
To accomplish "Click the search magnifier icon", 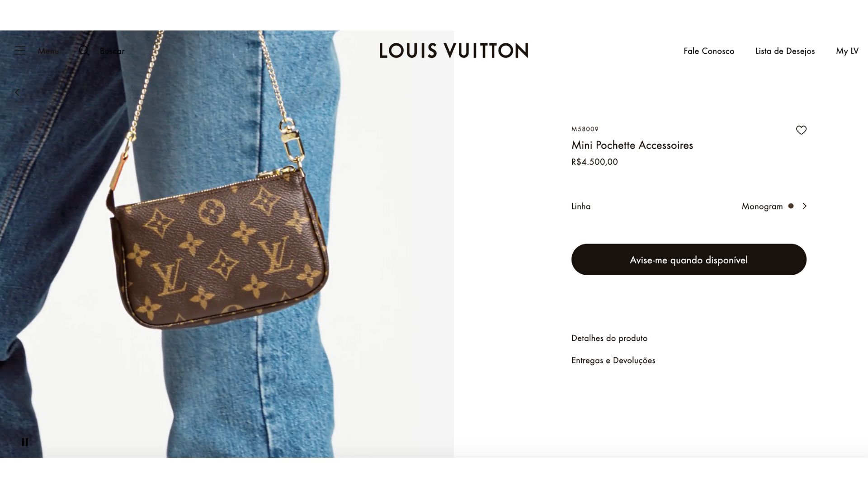I will click(84, 51).
